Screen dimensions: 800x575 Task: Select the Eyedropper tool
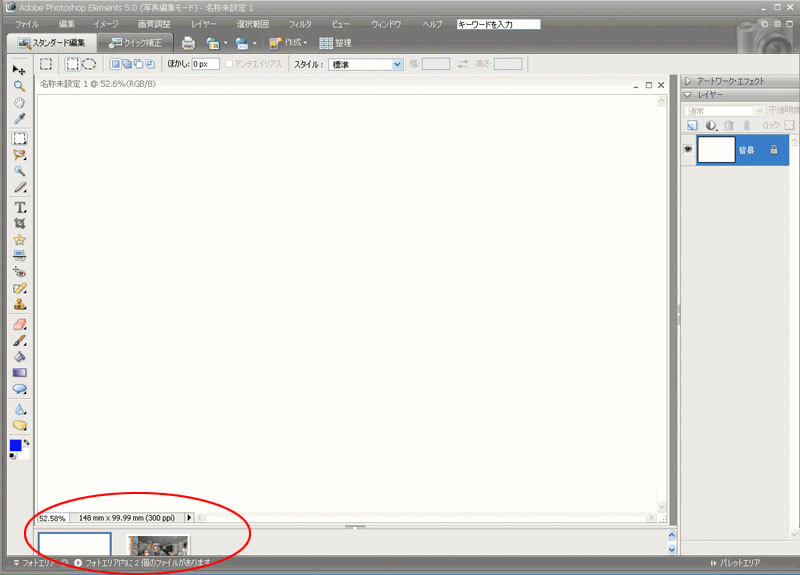point(19,119)
